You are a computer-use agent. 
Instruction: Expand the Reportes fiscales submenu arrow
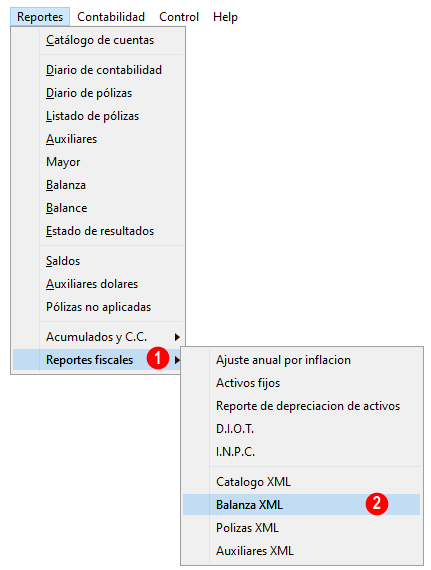click(x=177, y=360)
